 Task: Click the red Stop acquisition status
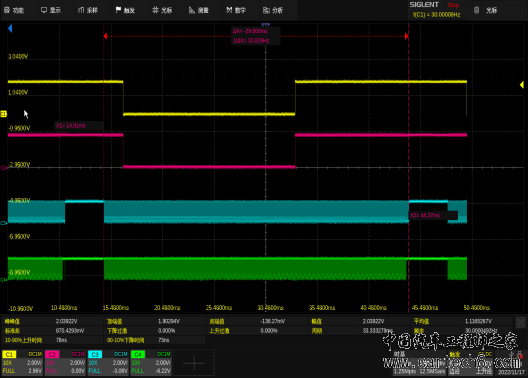click(x=453, y=5)
